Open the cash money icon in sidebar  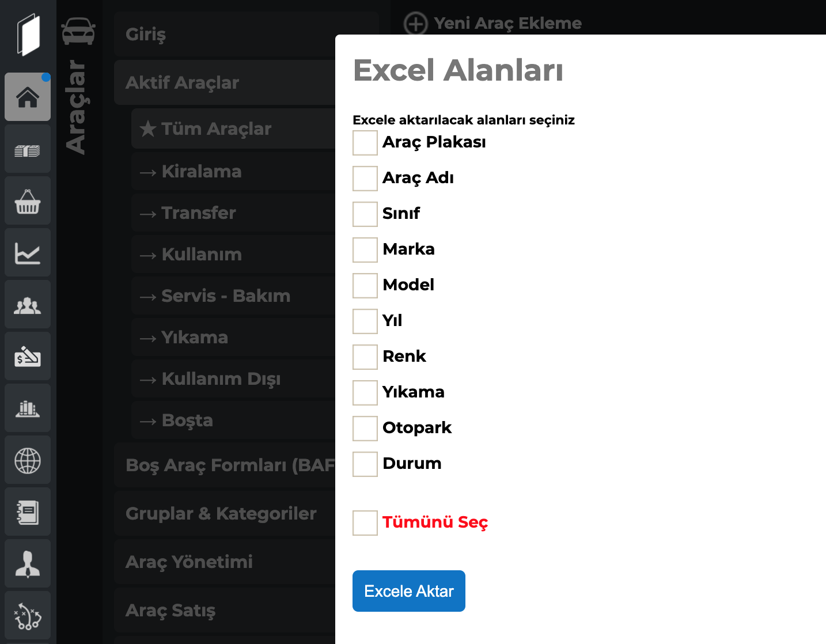(x=28, y=149)
